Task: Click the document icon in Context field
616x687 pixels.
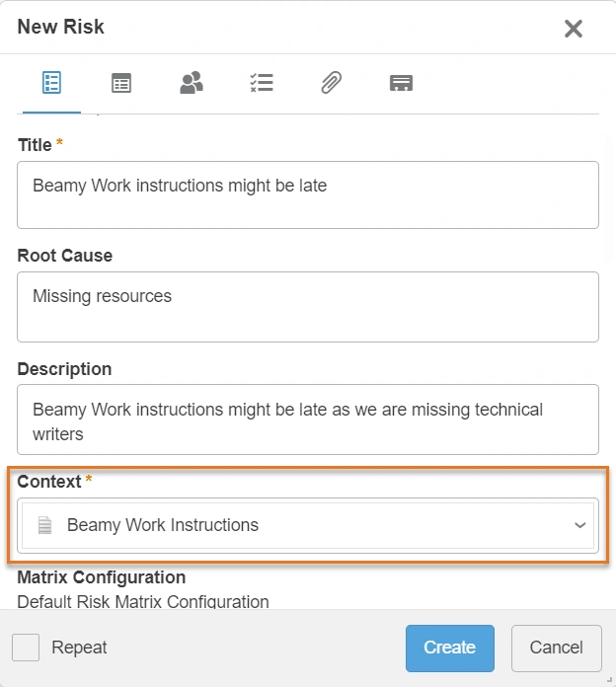Action: click(44, 525)
